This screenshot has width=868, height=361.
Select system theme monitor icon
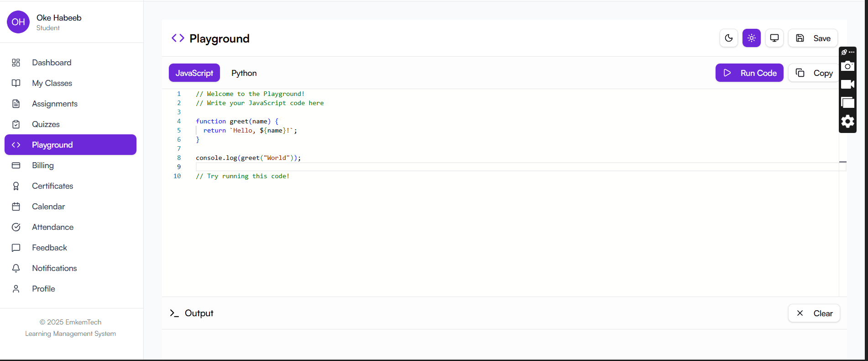pos(774,38)
